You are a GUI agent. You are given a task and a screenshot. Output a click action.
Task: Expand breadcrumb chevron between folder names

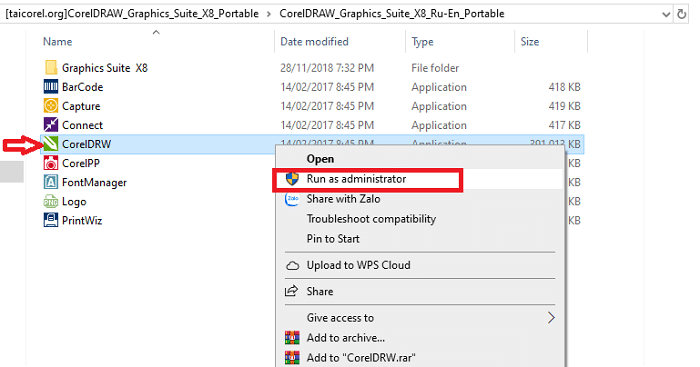[269, 14]
